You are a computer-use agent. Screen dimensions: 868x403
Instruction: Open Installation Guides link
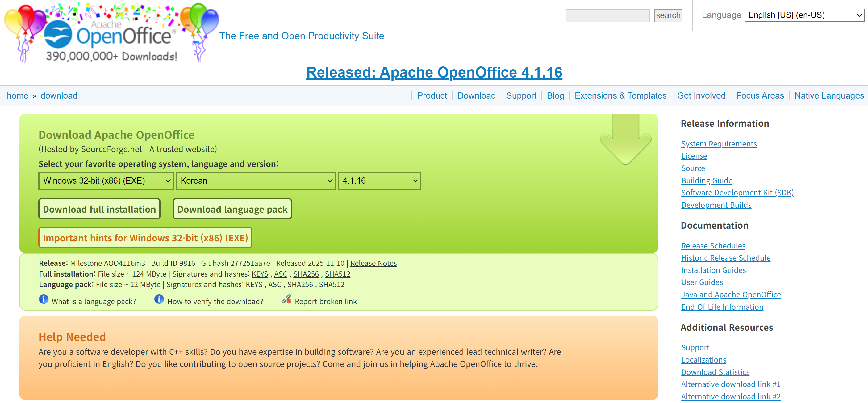[x=713, y=270]
